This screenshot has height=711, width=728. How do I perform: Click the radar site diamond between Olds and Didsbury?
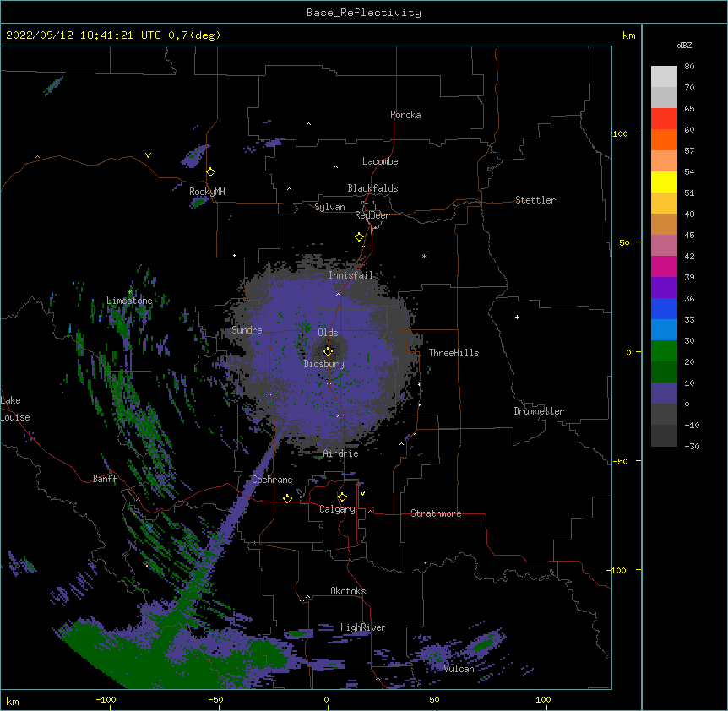coord(329,351)
